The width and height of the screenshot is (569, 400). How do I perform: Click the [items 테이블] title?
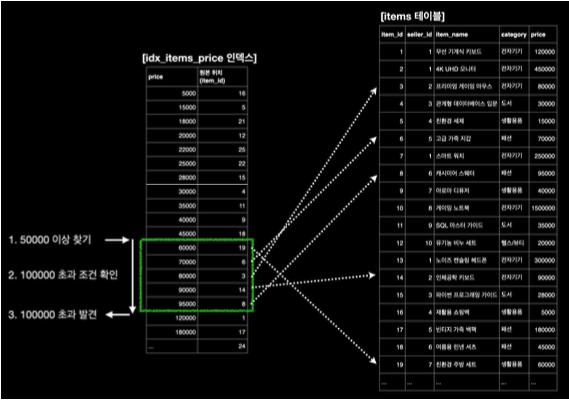(x=412, y=16)
